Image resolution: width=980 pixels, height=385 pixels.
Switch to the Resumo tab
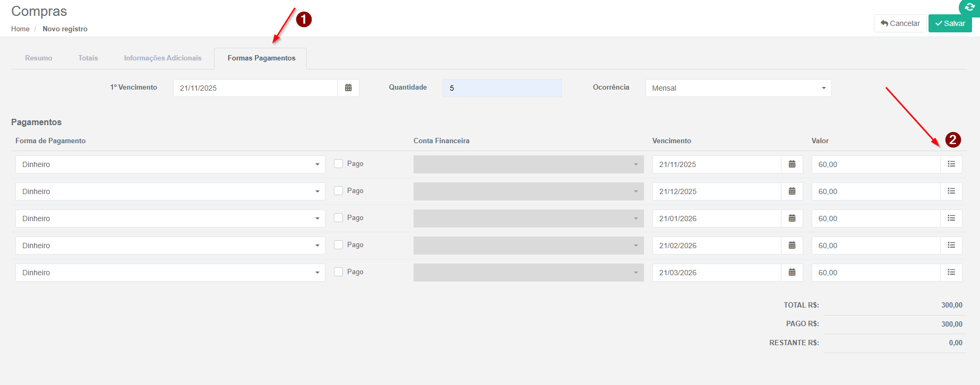[39, 58]
